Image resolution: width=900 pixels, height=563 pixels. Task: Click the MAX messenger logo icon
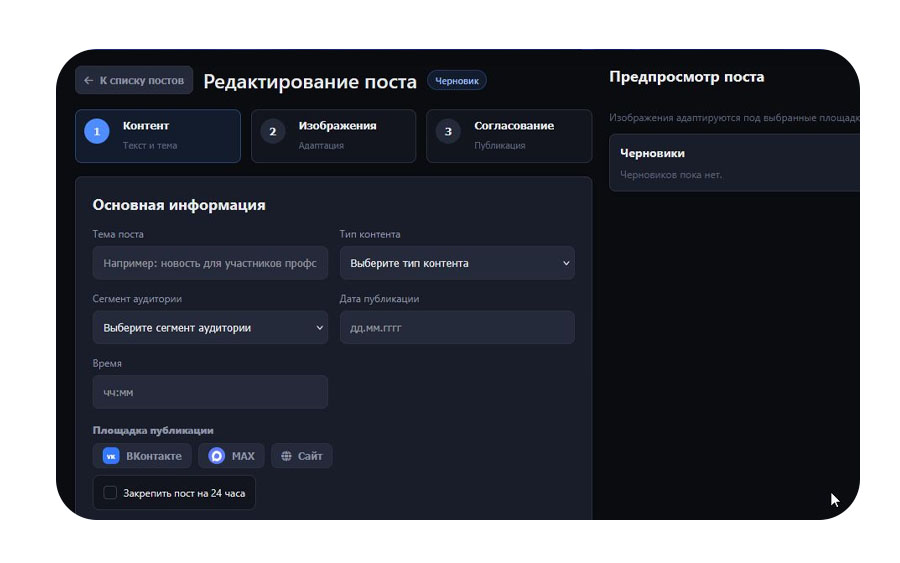point(216,456)
